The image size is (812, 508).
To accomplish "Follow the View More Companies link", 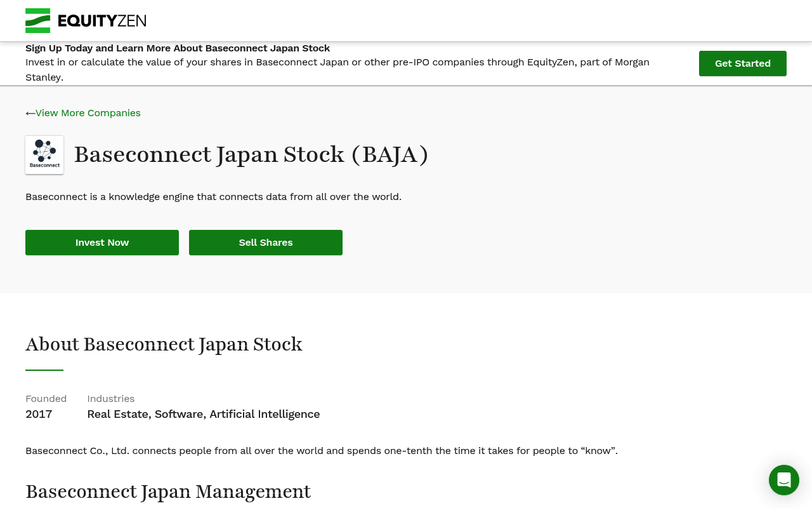I will pyautogui.click(x=88, y=113).
